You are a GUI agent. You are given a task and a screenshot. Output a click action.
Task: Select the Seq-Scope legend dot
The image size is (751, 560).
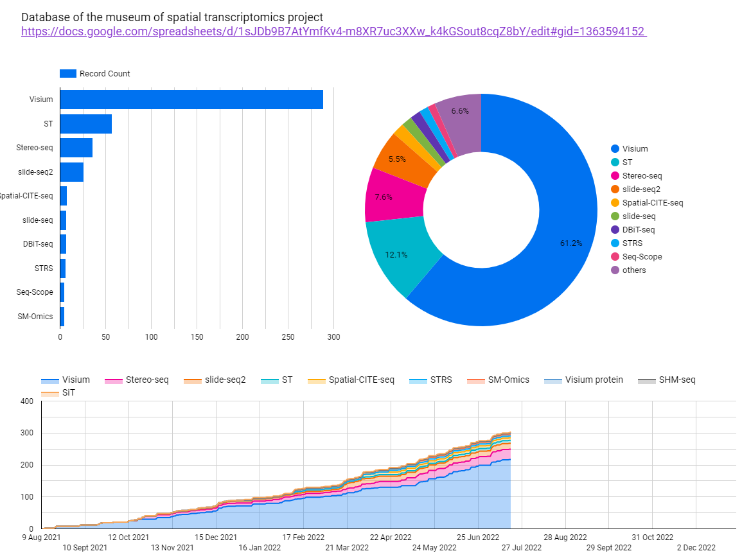point(614,256)
